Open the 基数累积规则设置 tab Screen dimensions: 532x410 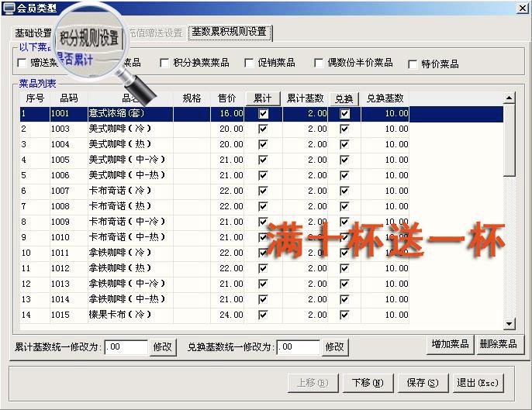pyautogui.click(x=230, y=33)
